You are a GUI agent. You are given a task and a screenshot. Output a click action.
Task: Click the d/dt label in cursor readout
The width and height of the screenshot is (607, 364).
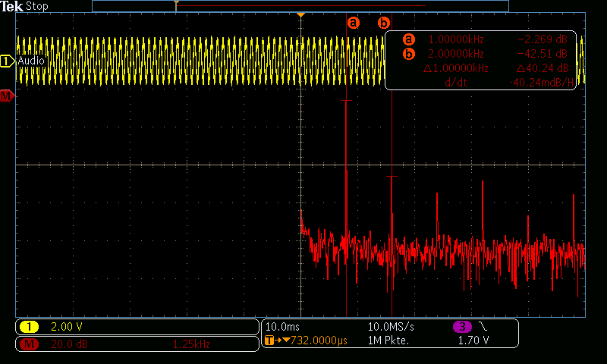point(456,83)
